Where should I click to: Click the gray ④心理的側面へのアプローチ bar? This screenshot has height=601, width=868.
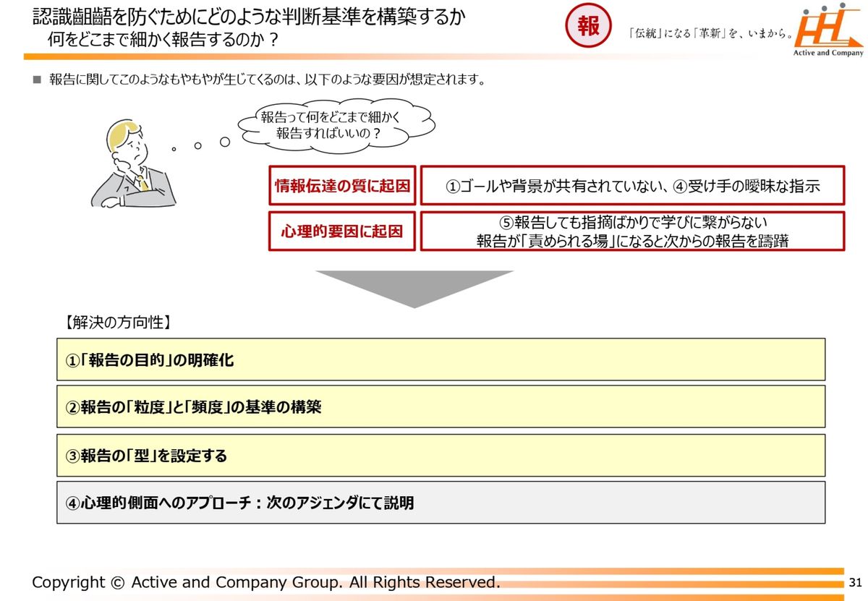point(441,503)
